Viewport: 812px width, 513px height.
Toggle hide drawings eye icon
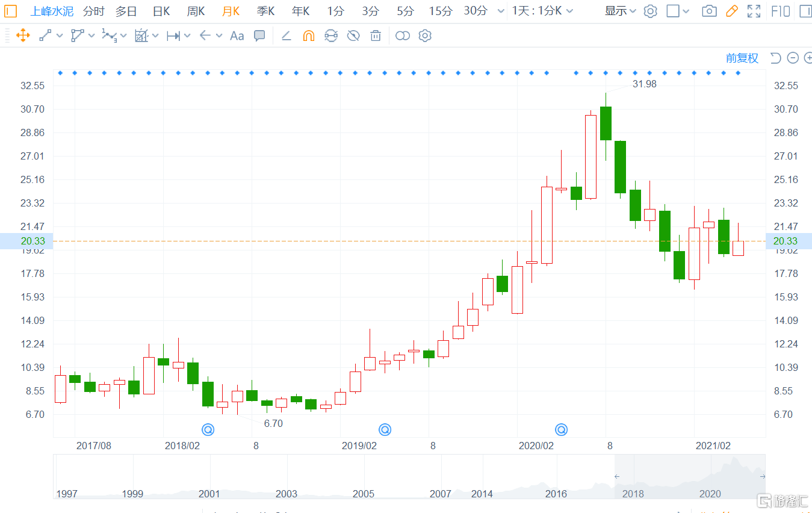click(x=353, y=36)
